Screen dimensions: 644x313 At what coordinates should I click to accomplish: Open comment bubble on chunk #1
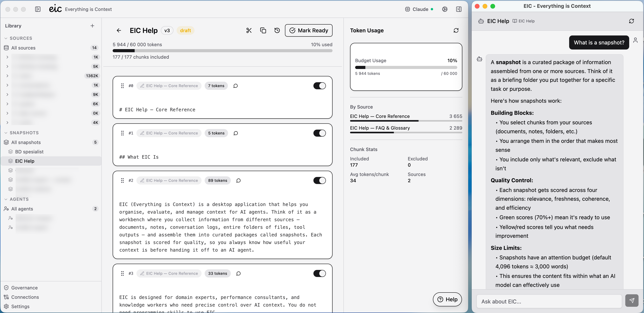pyautogui.click(x=235, y=133)
